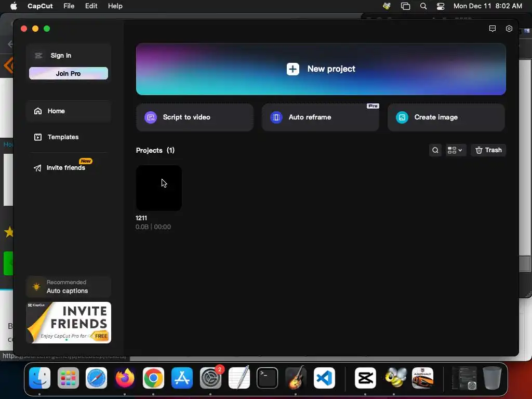532x399 pixels.
Task: Open Control Center in menu bar
Action: click(441, 6)
